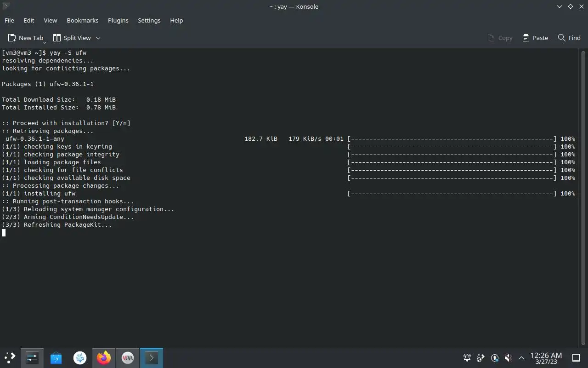
Task: Click the Show Desktop button
Action: coord(576,357)
